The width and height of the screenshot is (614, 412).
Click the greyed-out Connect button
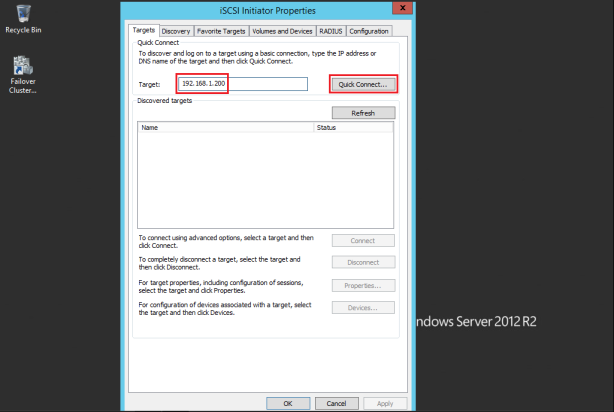(363, 241)
